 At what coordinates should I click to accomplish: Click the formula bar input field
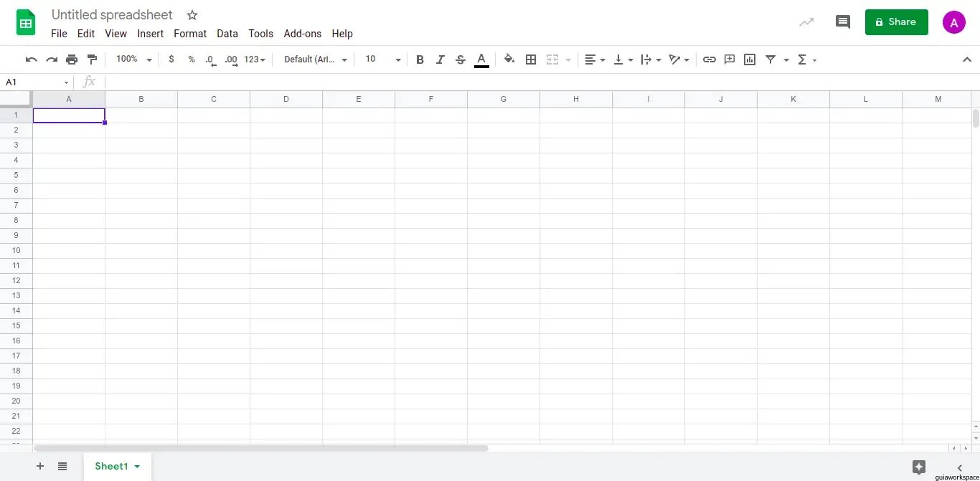(x=502, y=82)
